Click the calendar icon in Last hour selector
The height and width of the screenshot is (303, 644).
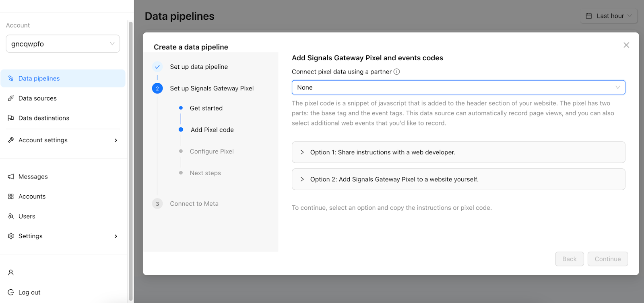tap(589, 16)
